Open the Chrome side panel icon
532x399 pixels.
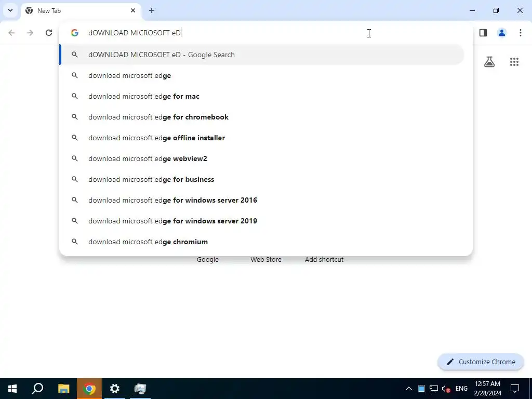click(483, 33)
